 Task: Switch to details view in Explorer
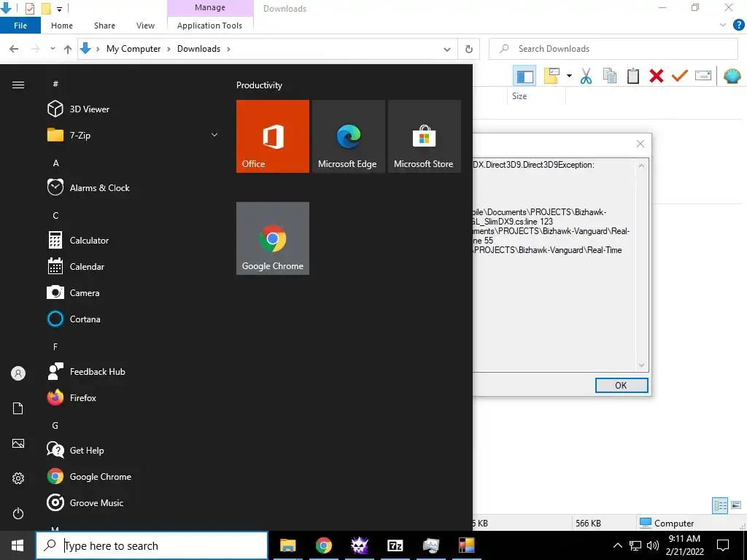(x=720, y=506)
